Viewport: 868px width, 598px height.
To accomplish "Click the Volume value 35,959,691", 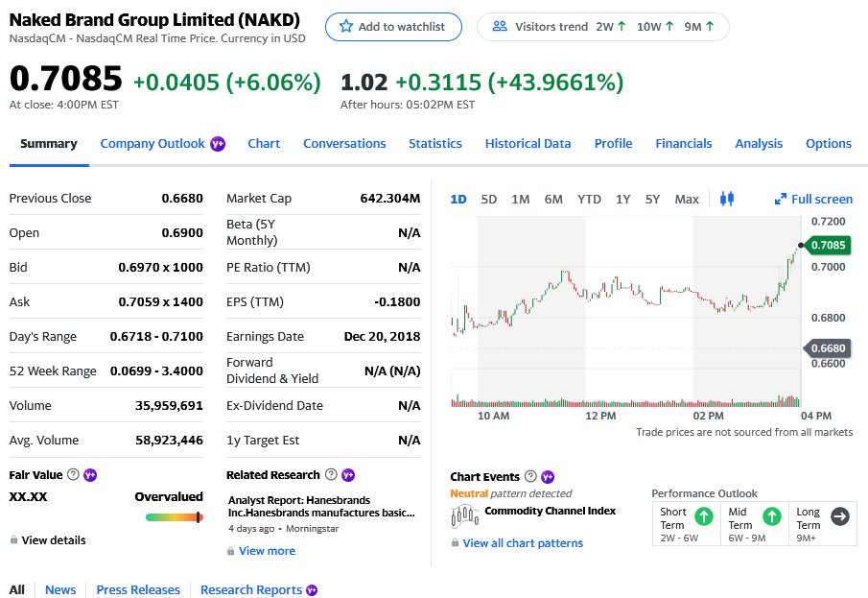I will pyautogui.click(x=169, y=405).
